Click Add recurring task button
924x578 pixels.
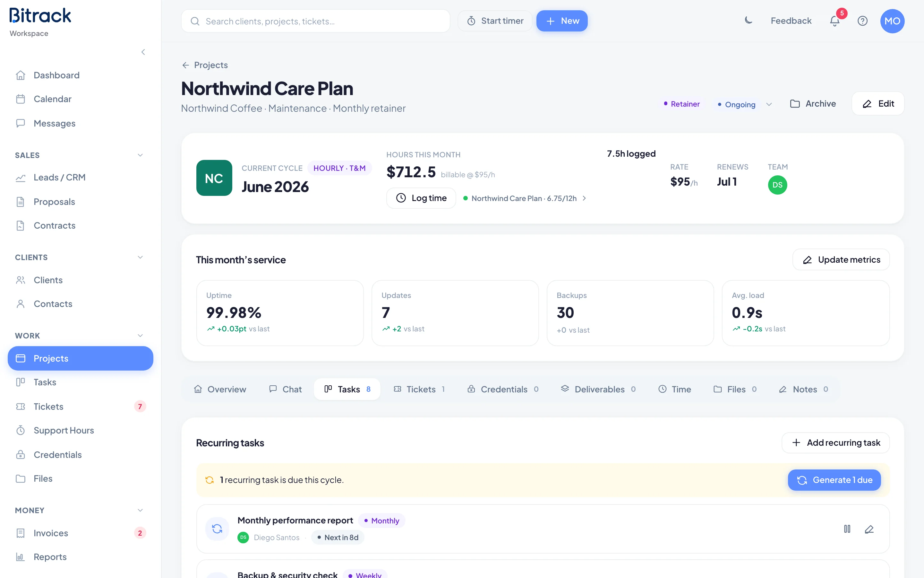pos(835,443)
